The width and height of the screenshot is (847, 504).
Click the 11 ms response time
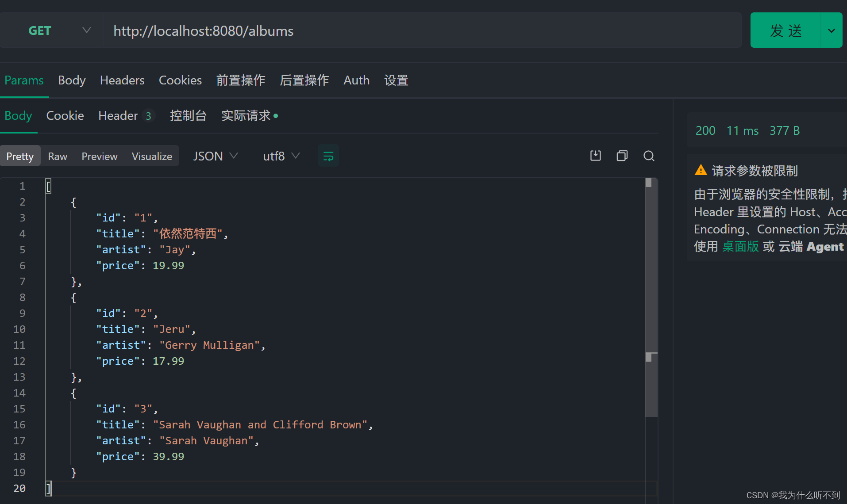pos(743,131)
